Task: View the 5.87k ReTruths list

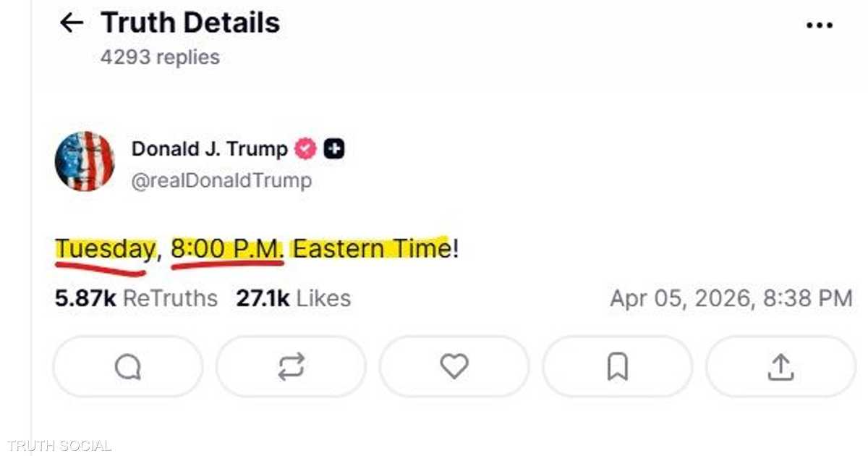Action: coord(136,298)
